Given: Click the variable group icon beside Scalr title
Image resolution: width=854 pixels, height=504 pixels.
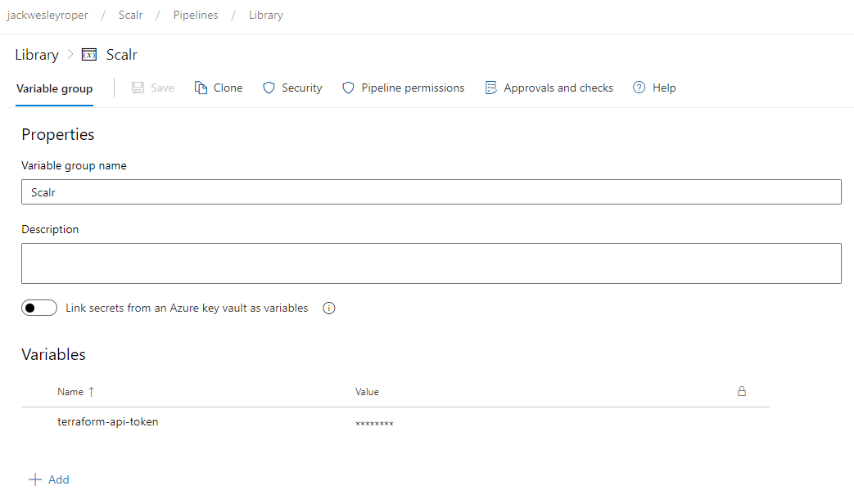Looking at the screenshot, I should (89, 55).
